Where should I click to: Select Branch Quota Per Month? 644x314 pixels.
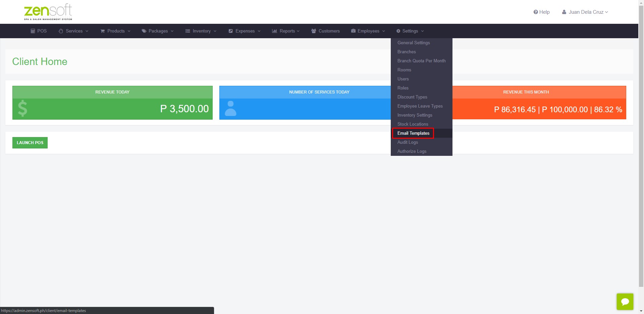point(421,61)
